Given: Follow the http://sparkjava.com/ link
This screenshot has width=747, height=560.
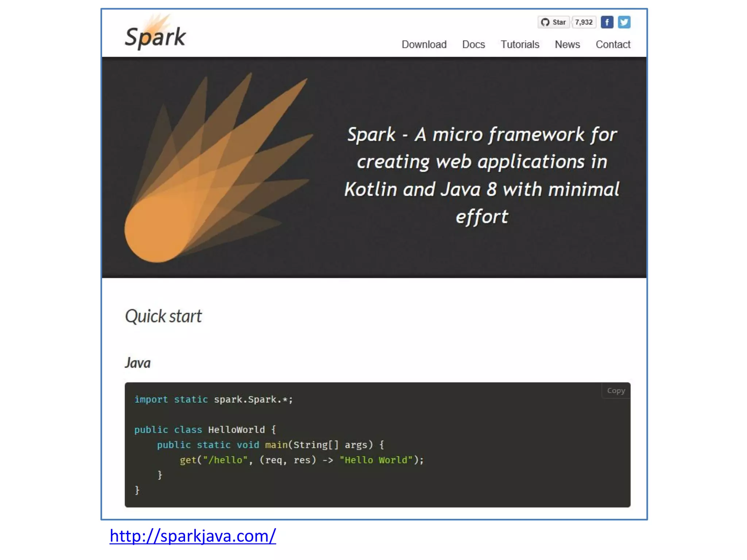Looking at the screenshot, I should tap(193, 536).
